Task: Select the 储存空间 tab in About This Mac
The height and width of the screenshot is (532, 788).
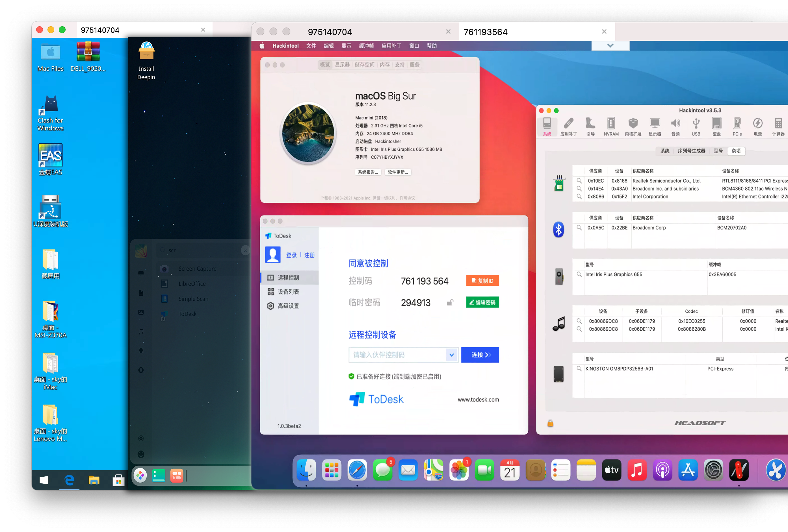Action: (365, 65)
